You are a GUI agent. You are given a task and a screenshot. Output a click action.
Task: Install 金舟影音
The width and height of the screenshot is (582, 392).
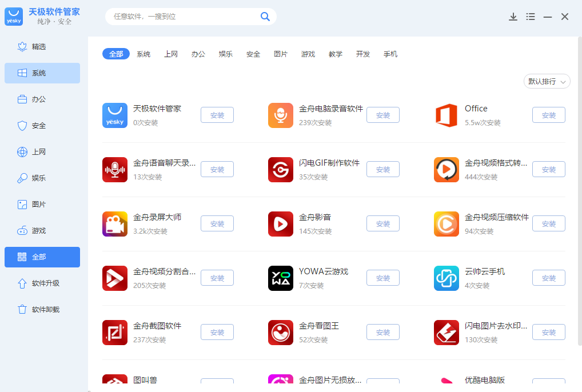coord(383,223)
